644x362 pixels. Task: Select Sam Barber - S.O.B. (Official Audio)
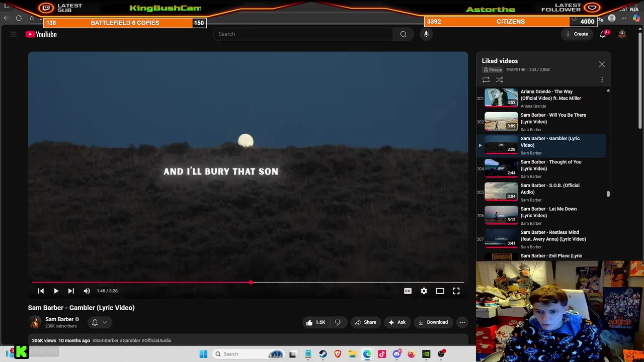(x=541, y=192)
